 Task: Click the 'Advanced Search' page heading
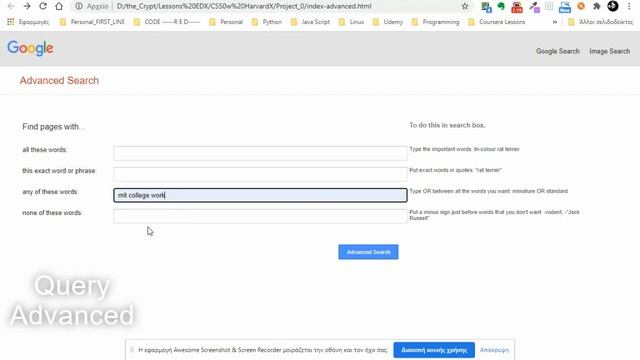tap(59, 80)
